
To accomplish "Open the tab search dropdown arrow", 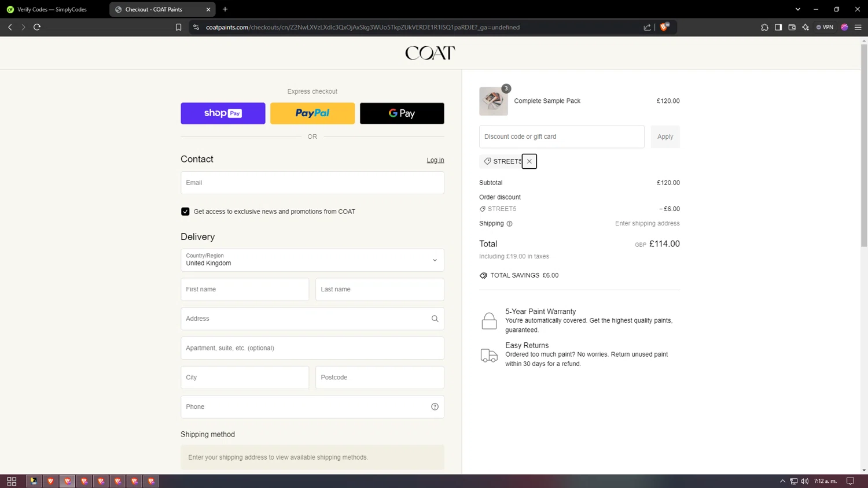I will (797, 9).
